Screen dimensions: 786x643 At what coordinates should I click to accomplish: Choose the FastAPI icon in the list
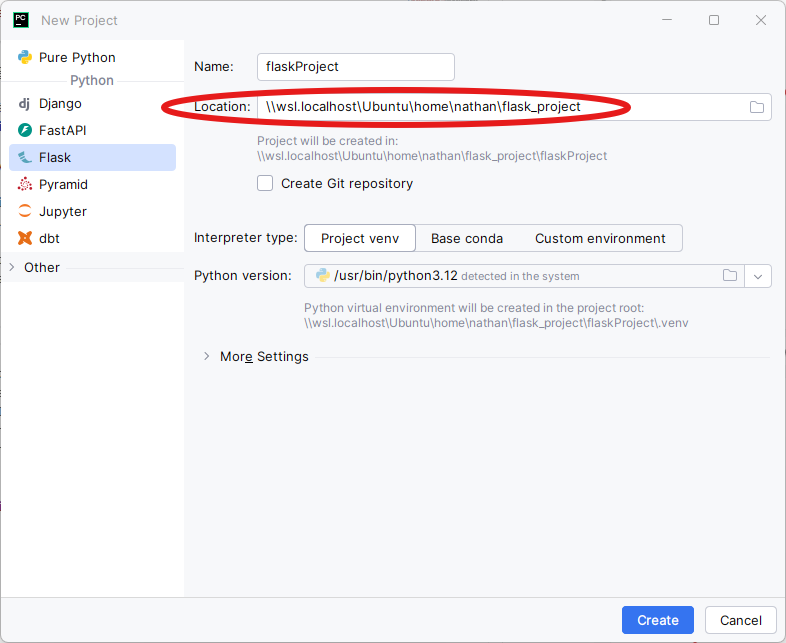[x=25, y=130]
